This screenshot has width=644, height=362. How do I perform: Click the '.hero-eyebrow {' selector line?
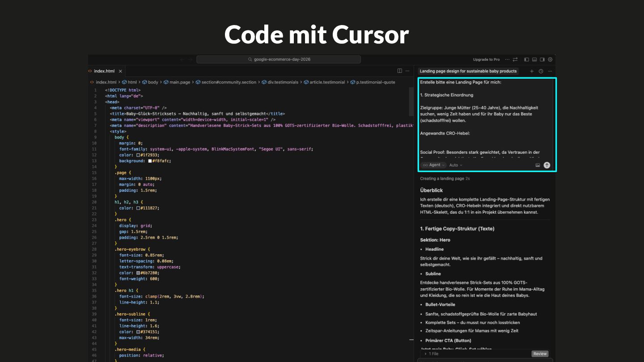pyautogui.click(x=132, y=249)
